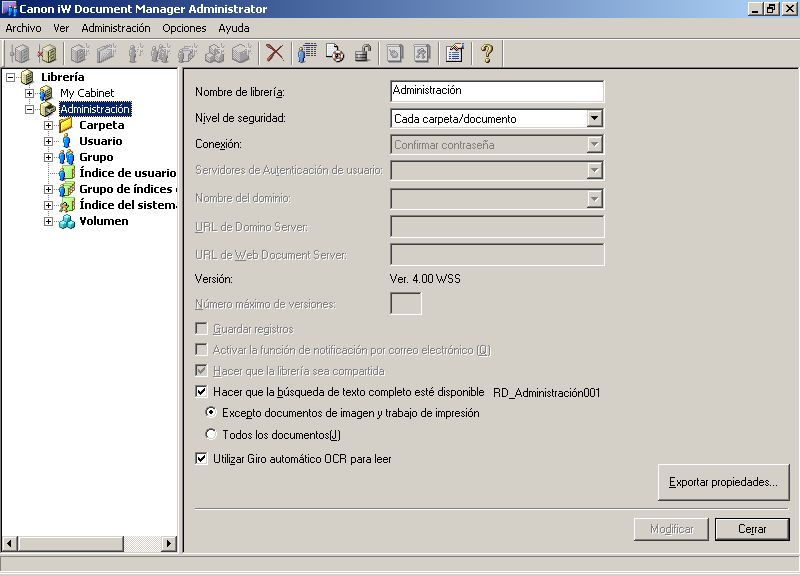This screenshot has width=800, height=576.
Task: Click the greyed stacked-cubes new volume icon
Action: click(215, 53)
